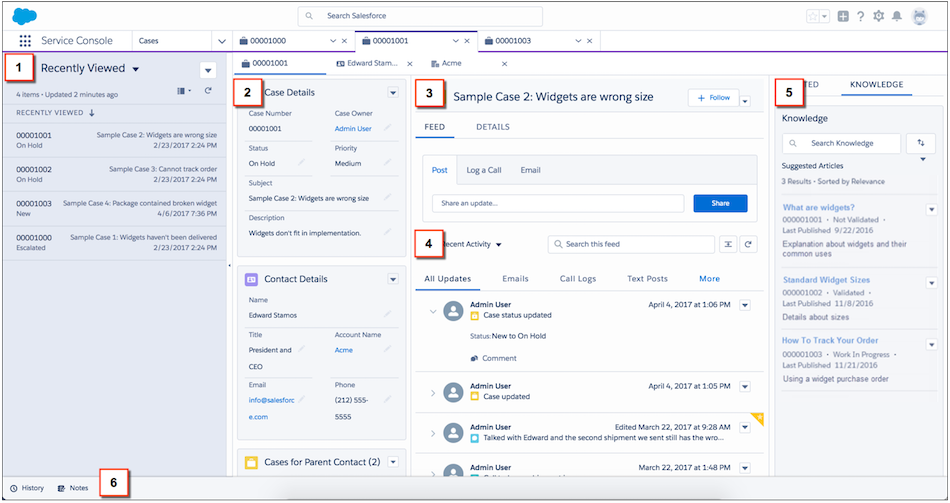Image resolution: width=950 pixels, height=503 pixels.
Task: Open the 00001000 tab dropdown chevron
Action: coord(333,41)
